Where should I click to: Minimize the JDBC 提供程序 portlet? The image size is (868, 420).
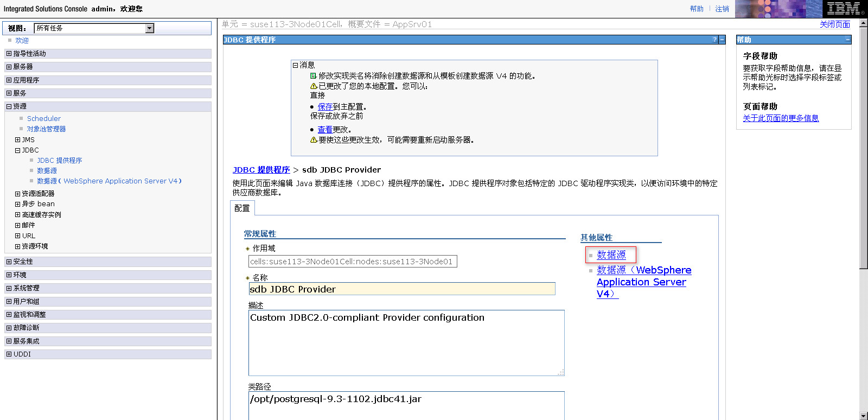pos(722,40)
